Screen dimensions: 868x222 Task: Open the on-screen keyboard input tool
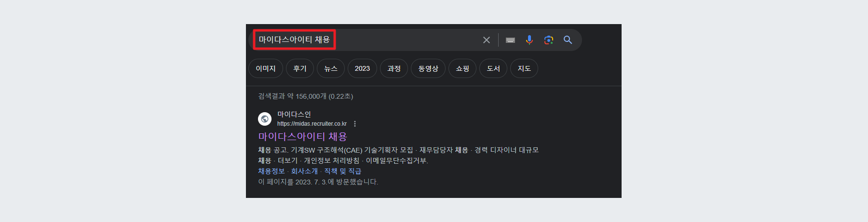click(x=510, y=40)
